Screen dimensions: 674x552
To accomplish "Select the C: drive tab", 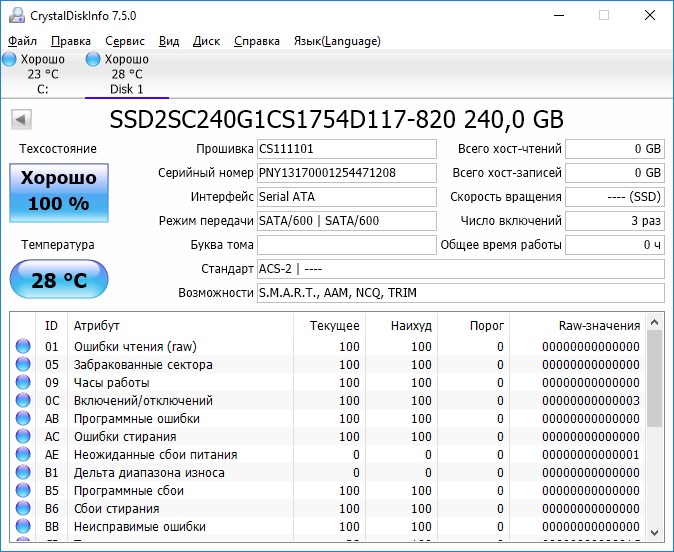I will point(43,74).
